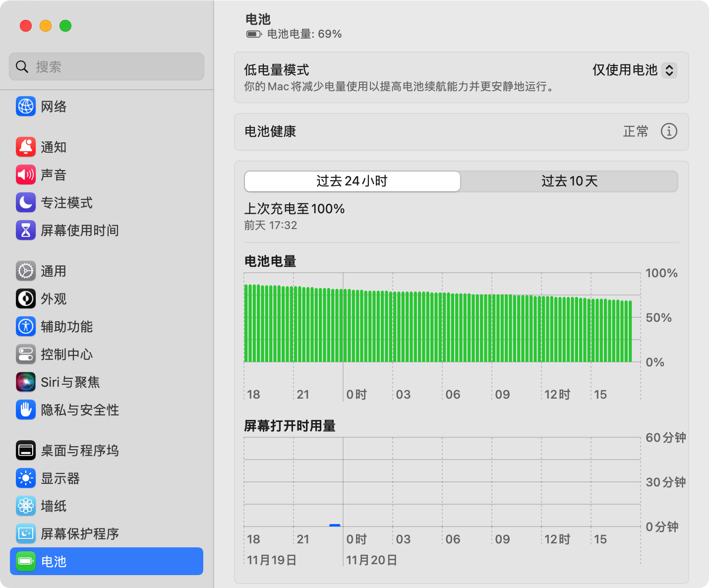
Task: Click the 搜索 search field
Action: point(107,66)
